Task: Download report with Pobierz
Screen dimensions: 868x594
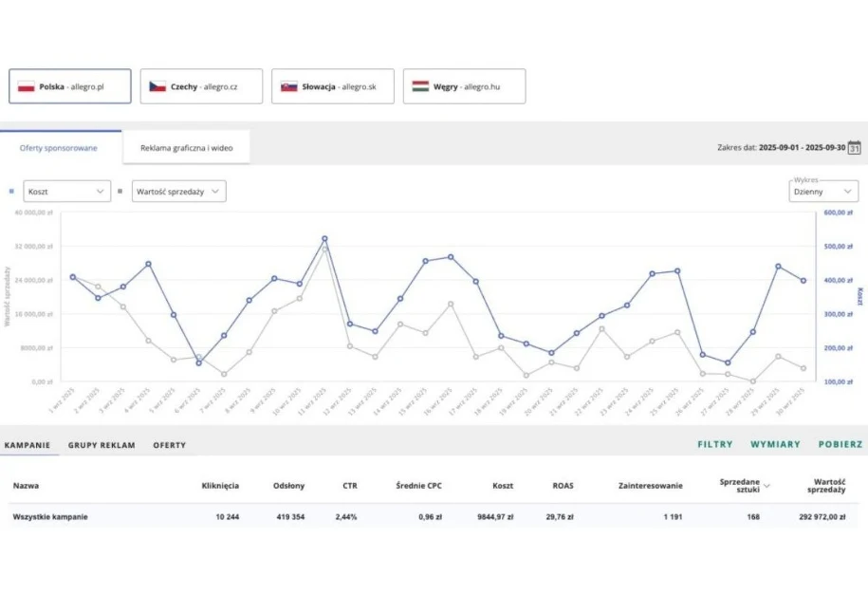Action: [840, 444]
